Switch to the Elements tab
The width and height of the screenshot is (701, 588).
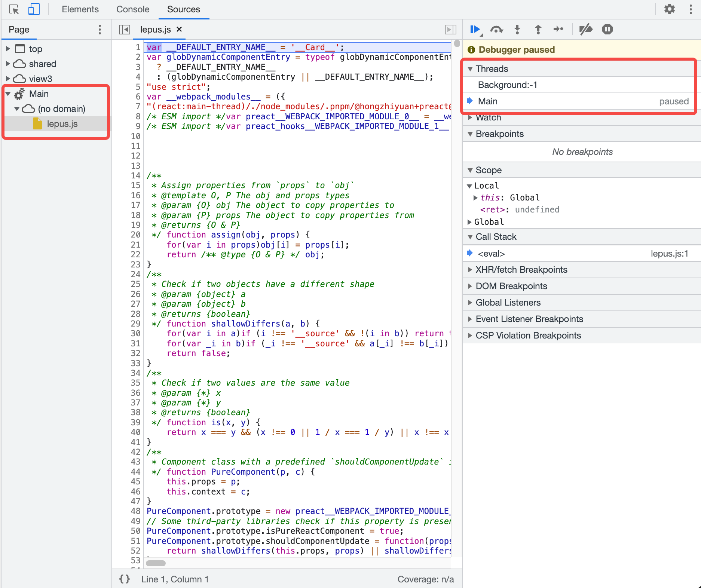pyautogui.click(x=80, y=9)
